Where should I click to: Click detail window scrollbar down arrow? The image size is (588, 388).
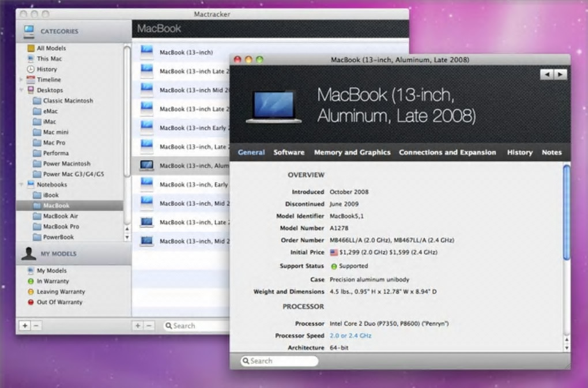click(x=567, y=348)
